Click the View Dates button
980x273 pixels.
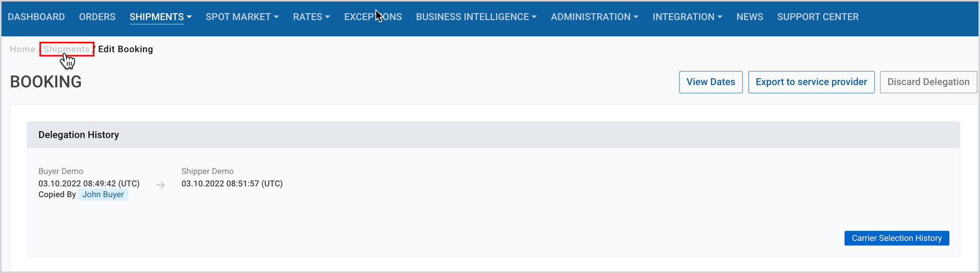pyautogui.click(x=710, y=82)
